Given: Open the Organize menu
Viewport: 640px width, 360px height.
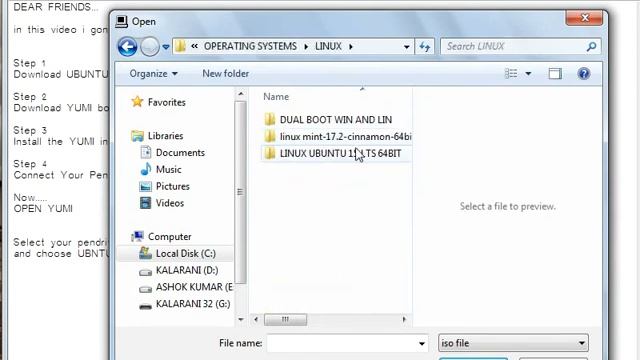Looking at the screenshot, I should [153, 73].
